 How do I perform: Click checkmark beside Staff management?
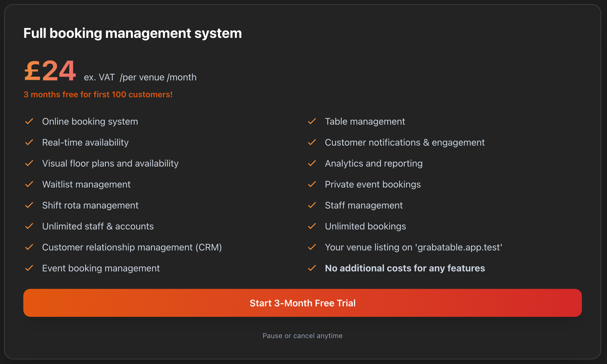click(x=312, y=205)
